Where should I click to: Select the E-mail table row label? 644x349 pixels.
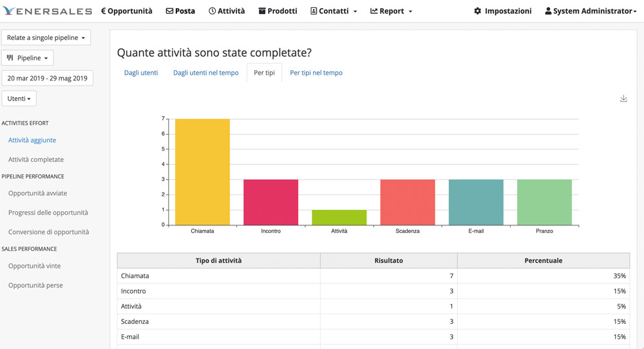[130, 336]
